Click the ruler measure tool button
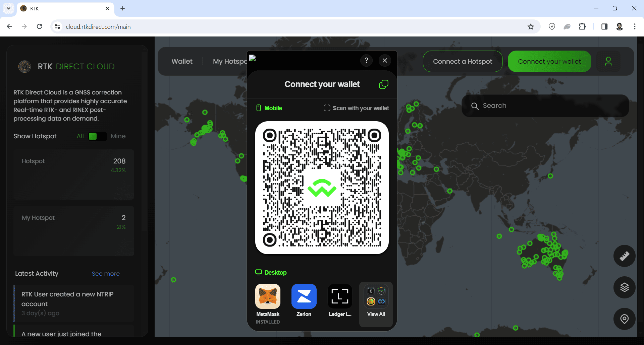The image size is (644, 345). pyautogui.click(x=624, y=256)
